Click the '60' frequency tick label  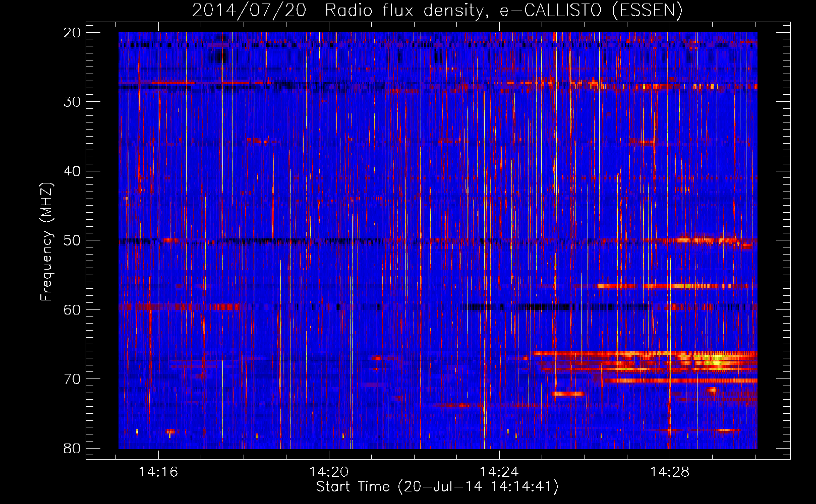[x=72, y=310]
